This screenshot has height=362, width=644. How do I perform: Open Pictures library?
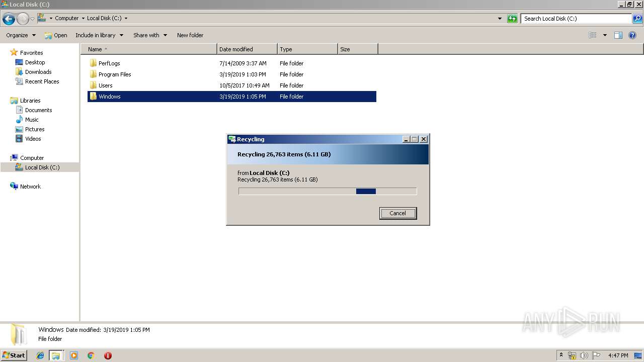(x=35, y=129)
